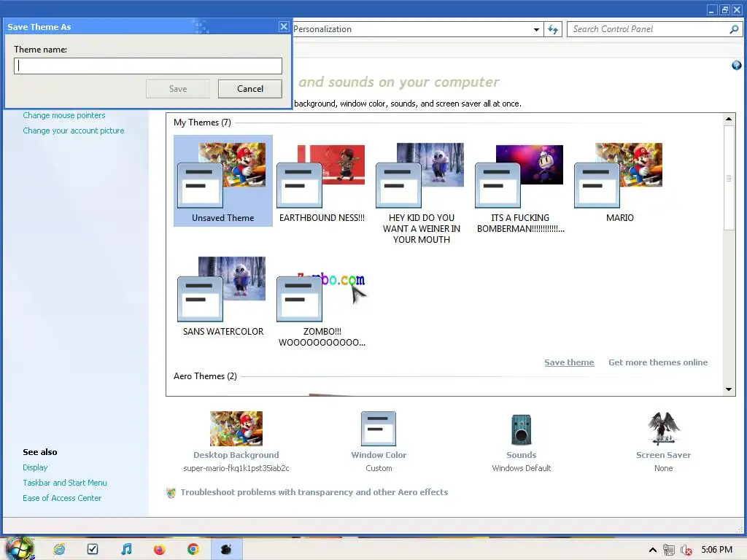Click the themes list scroll down arrow
747x560 pixels.
(x=729, y=389)
